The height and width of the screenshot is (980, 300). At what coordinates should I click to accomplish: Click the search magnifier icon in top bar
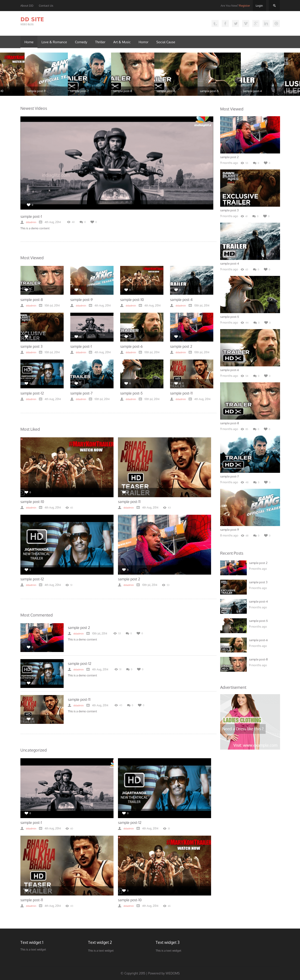(x=274, y=6)
